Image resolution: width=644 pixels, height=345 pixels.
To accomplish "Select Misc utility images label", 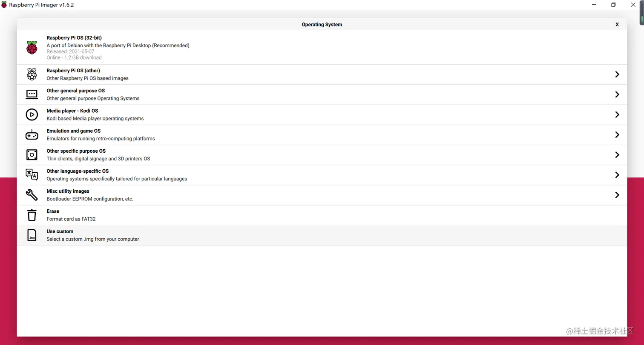I will pos(68,191).
